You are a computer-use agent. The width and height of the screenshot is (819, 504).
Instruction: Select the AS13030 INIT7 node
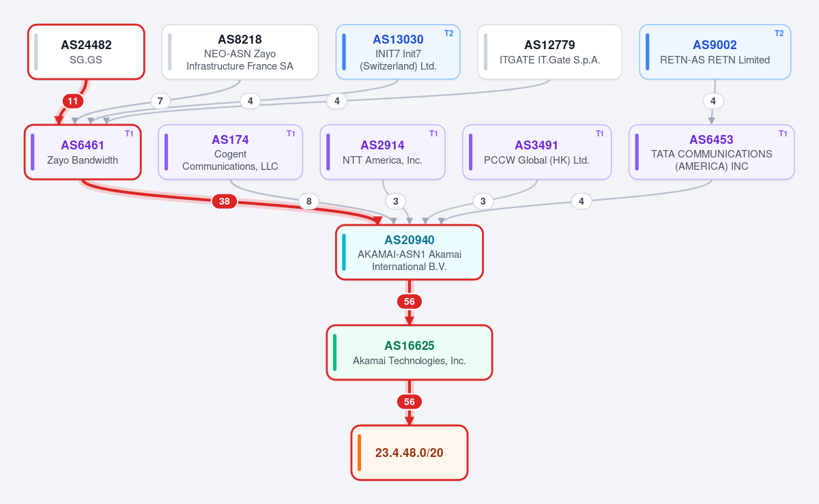pos(398,52)
